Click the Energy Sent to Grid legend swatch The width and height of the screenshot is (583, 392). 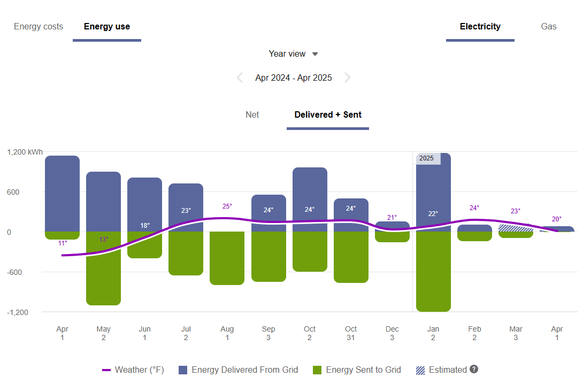point(318,370)
